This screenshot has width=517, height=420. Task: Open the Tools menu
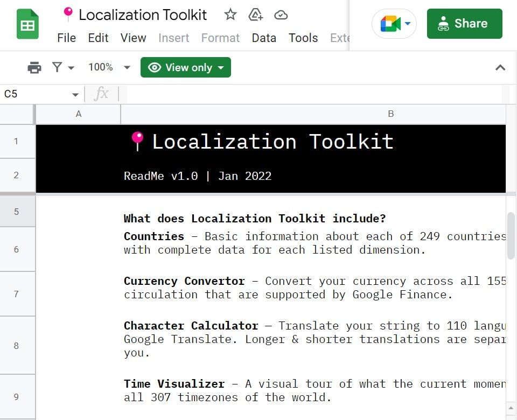[x=303, y=38]
